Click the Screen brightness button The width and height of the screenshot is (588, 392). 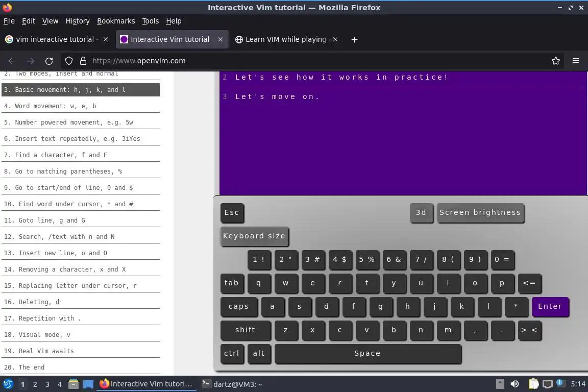coord(480,213)
